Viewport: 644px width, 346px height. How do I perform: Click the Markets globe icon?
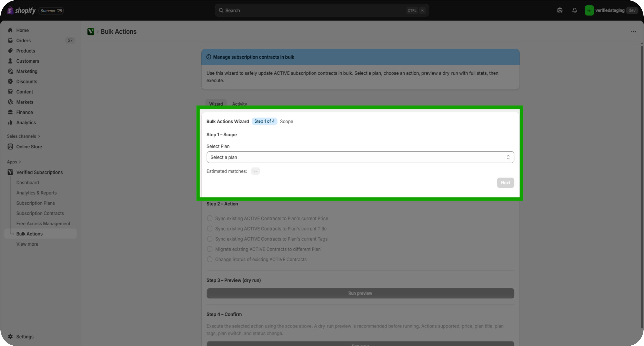pos(10,102)
